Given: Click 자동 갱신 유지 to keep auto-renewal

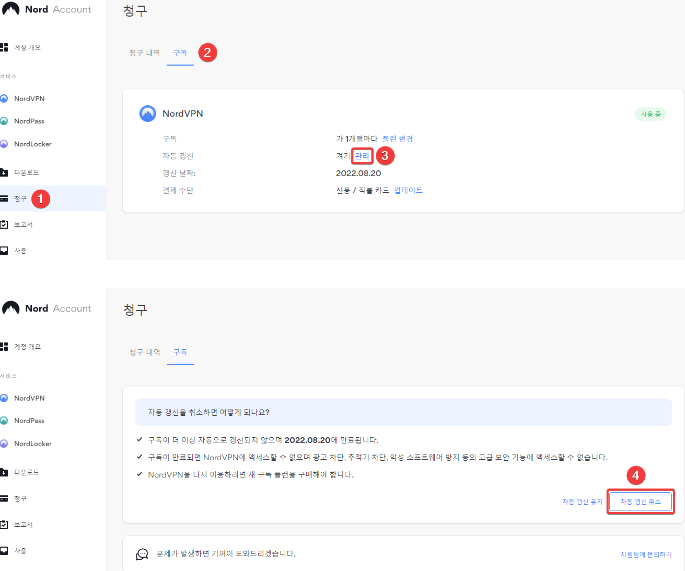Looking at the screenshot, I should point(582,502).
